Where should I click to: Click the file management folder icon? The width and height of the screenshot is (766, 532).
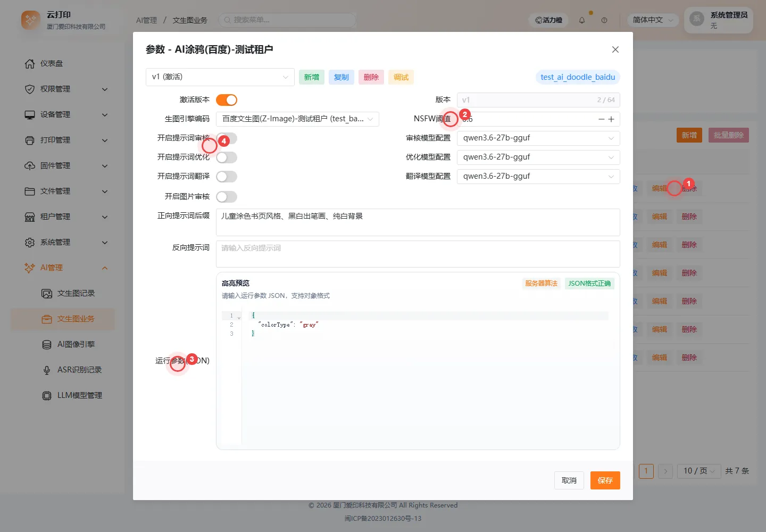click(30, 191)
